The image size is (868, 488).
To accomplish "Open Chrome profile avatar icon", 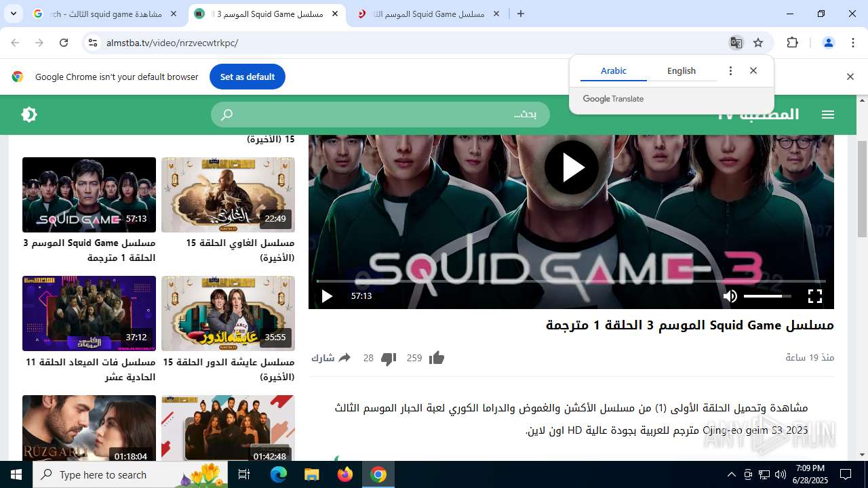I will point(828,43).
